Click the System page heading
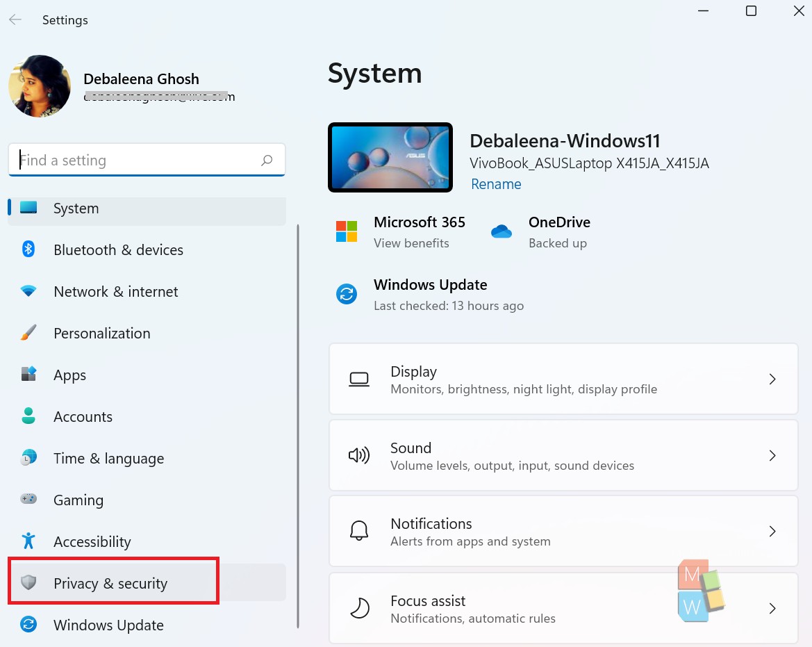Viewport: 812px width, 647px height. (x=375, y=74)
